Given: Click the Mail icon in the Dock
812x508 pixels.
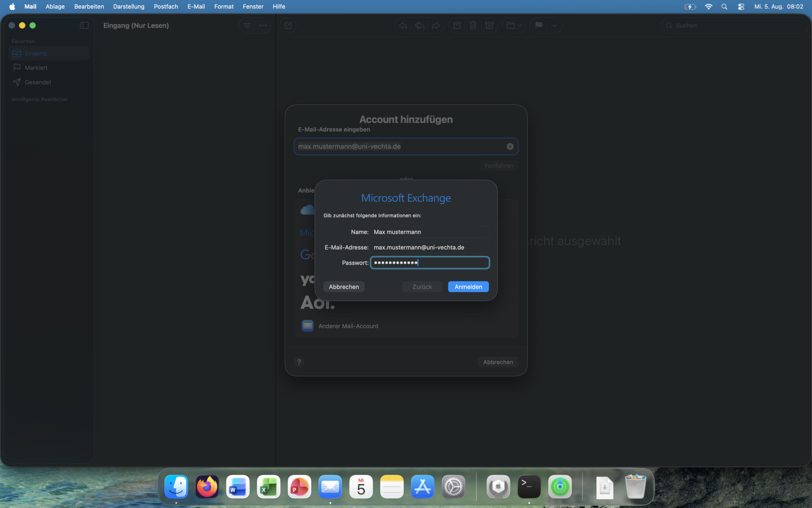Looking at the screenshot, I should pos(330,487).
